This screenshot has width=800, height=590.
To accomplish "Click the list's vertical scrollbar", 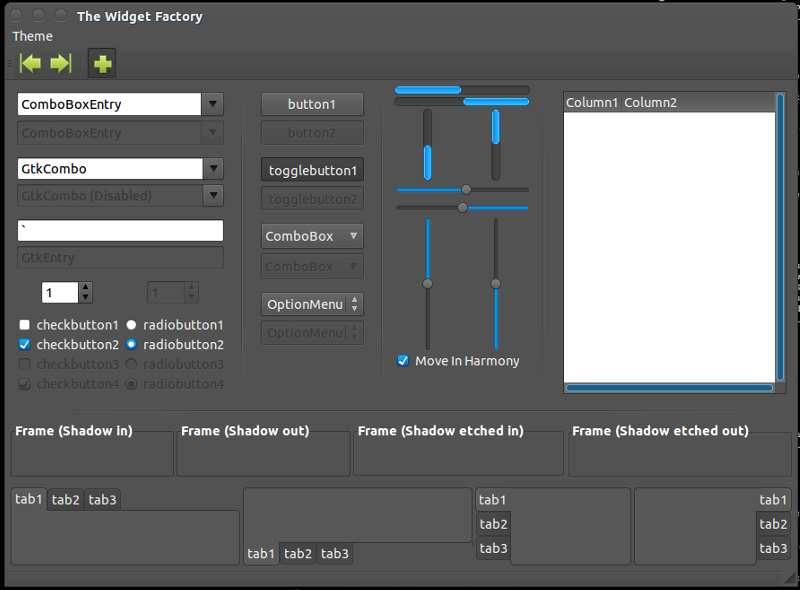I will tap(780, 237).
